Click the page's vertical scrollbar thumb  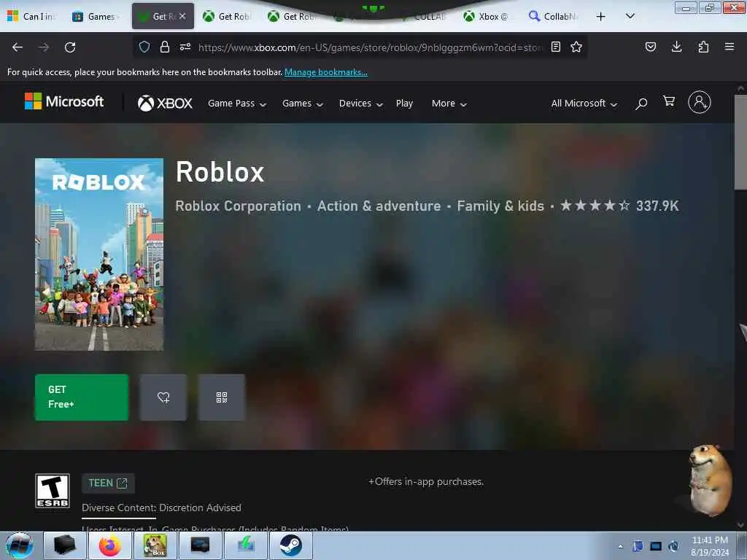(x=740, y=142)
